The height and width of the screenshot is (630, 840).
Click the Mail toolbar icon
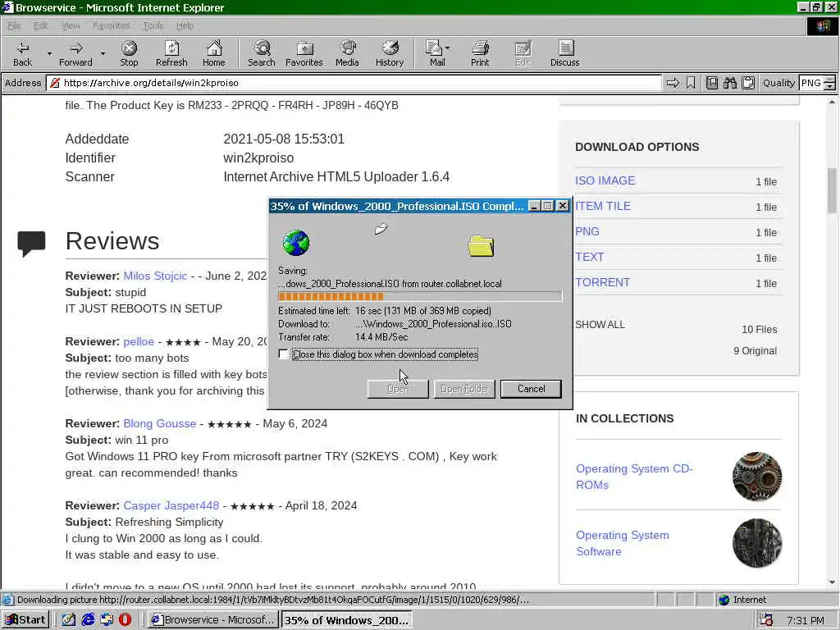435,53
